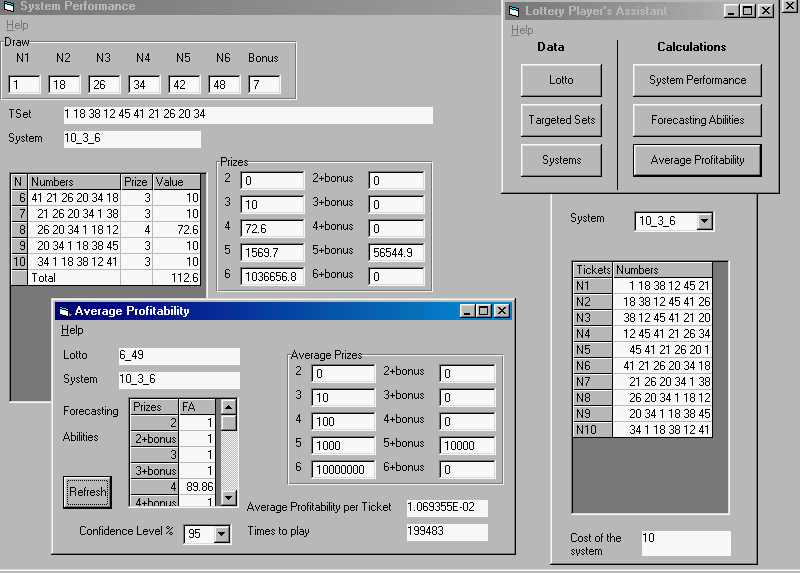
Task: Click the Prizes 4 field showing 72.6
Action: point(272,229)
